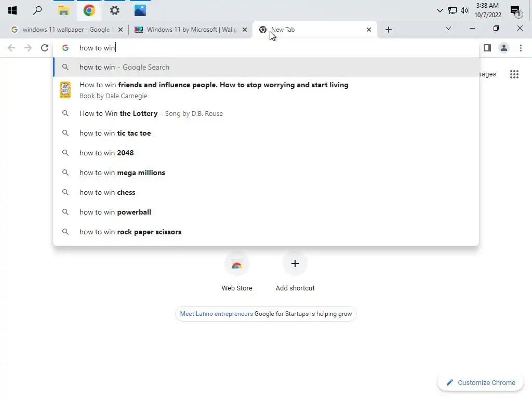Reload the current page
532x399 pixels.
tap(45, 48)
